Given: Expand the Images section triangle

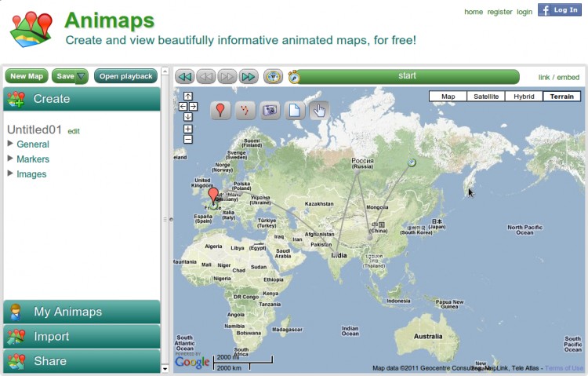Looking at the screenshot, I should (x=10, y=173).
